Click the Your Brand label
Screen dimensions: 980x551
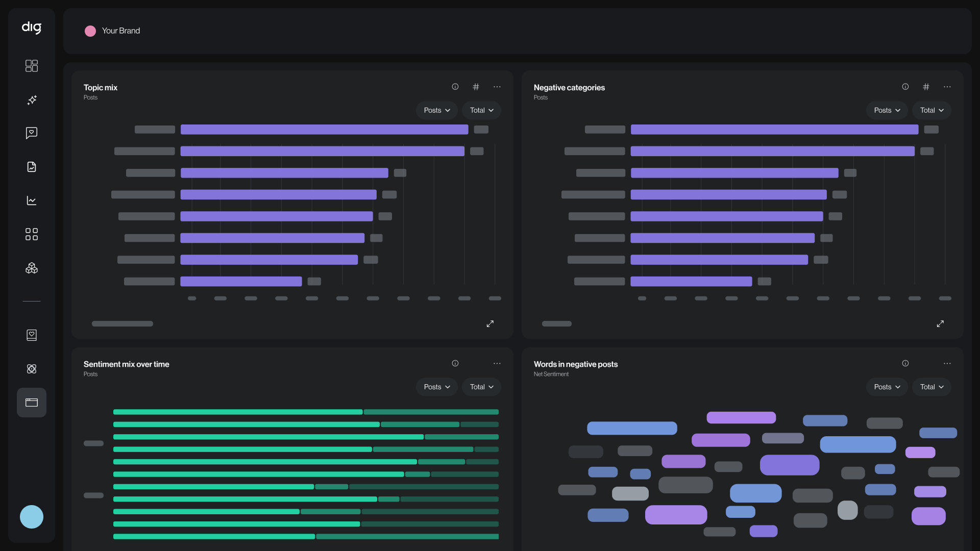[121, 31]
